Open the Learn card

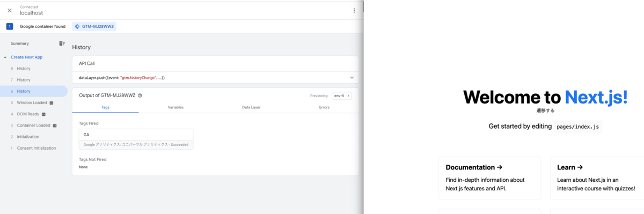coord(597,178)
